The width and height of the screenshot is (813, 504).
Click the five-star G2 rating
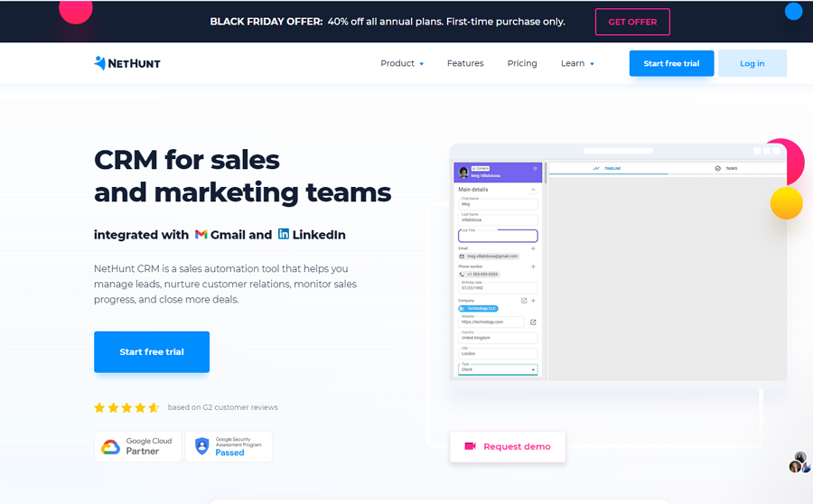point(126,407)
